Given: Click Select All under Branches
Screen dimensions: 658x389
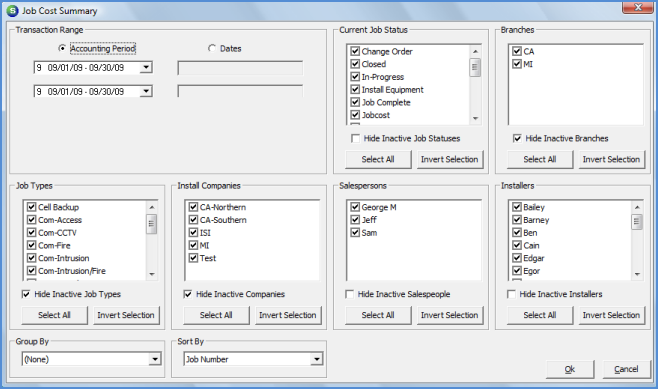Looking at the screenshot, I should tap(540, 159).
